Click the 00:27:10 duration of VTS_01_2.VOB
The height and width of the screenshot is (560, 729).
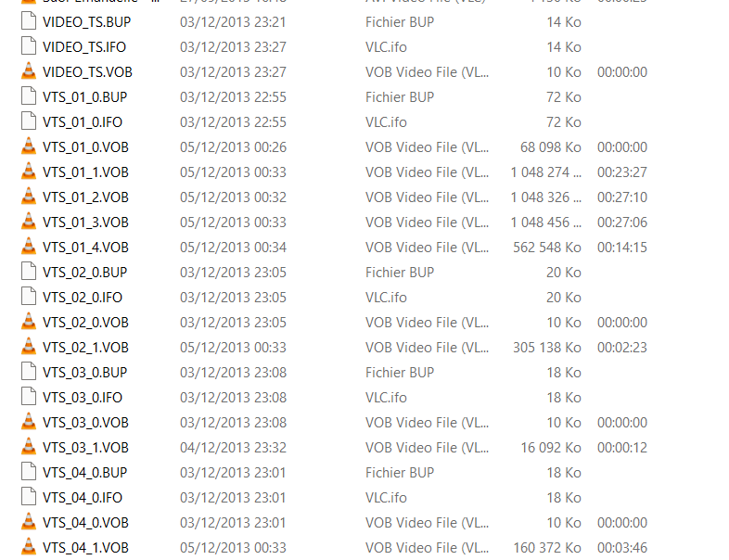point(622,197)
